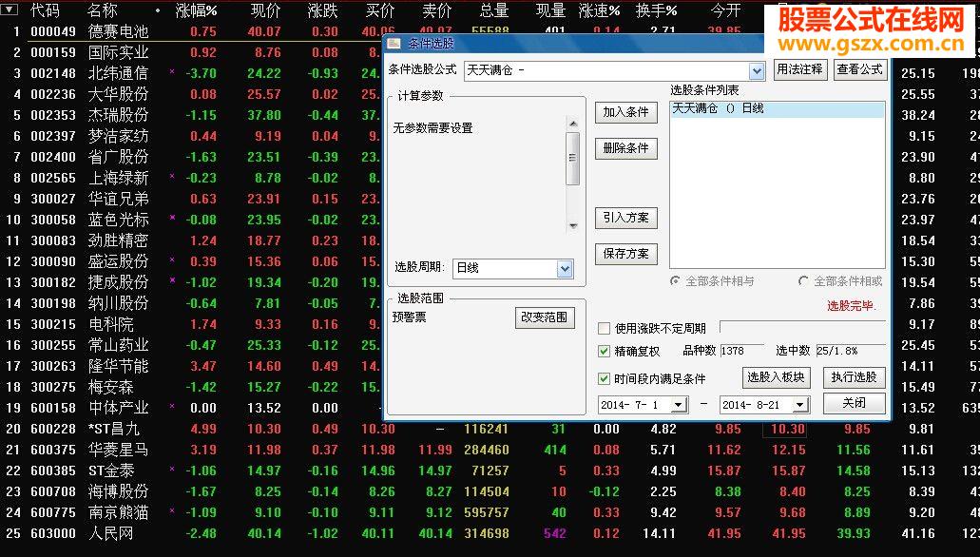Sort by the 总量 column header
The width and height of the screenshot is (980, 557).
pos(494,10)
